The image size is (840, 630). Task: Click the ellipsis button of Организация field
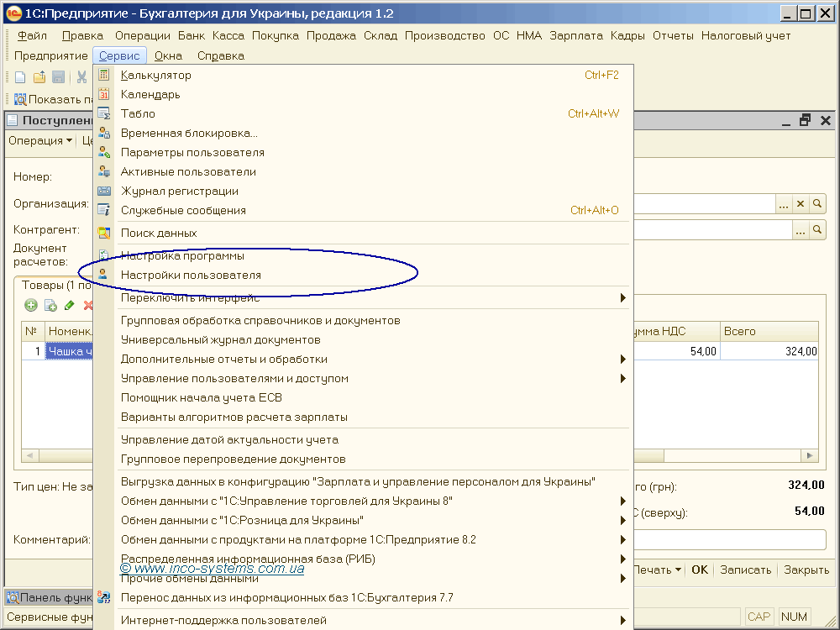(x=784, y=203)
